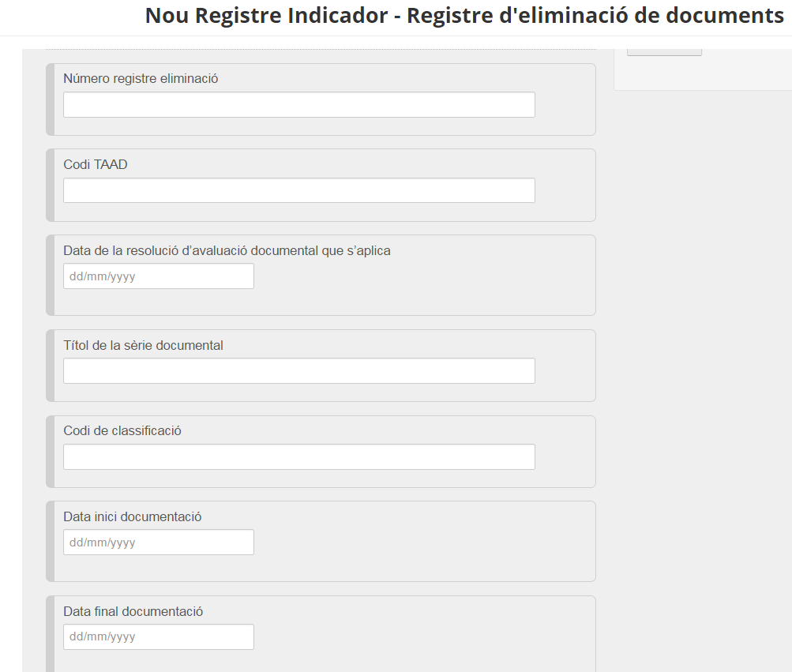Click the "Codi de classificació" label
This screenshot has height=672, width=792.
click(122, 430)
